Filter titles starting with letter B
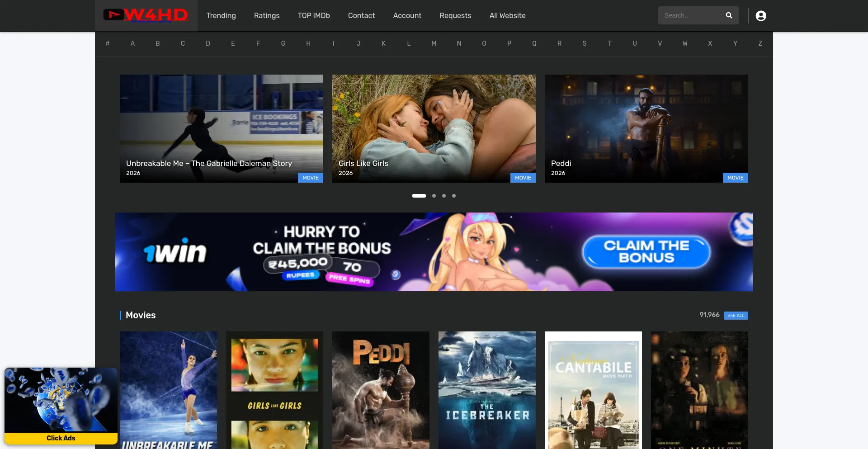Image resolution: width=868 pixels, height=449 pixels. coord(158,43)
